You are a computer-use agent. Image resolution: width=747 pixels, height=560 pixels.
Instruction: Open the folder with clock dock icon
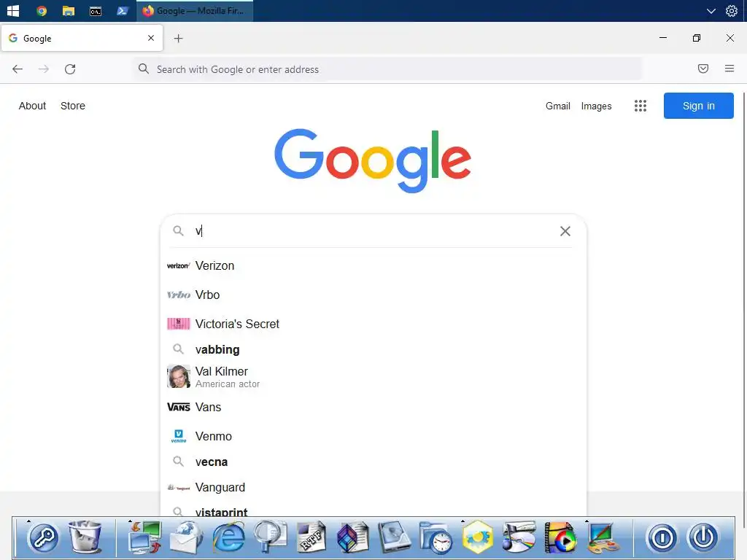(x=436, y=537)
